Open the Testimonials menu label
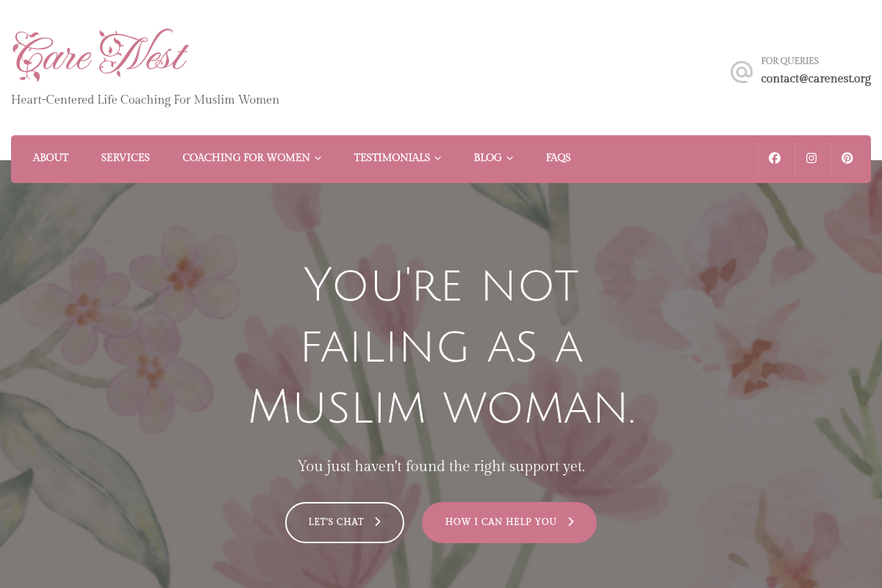This screenshot has width=882, height=588. [x=392, y=158]
